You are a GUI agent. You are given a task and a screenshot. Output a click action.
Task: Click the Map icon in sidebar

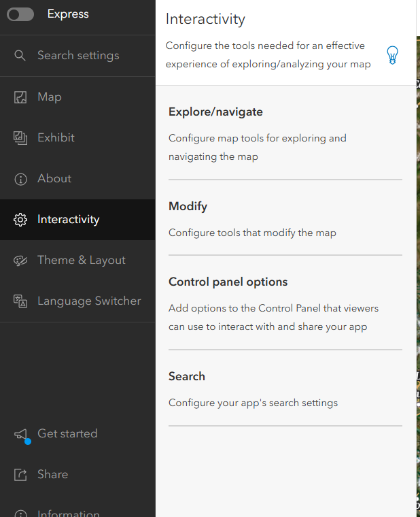[x=20, y=97]
